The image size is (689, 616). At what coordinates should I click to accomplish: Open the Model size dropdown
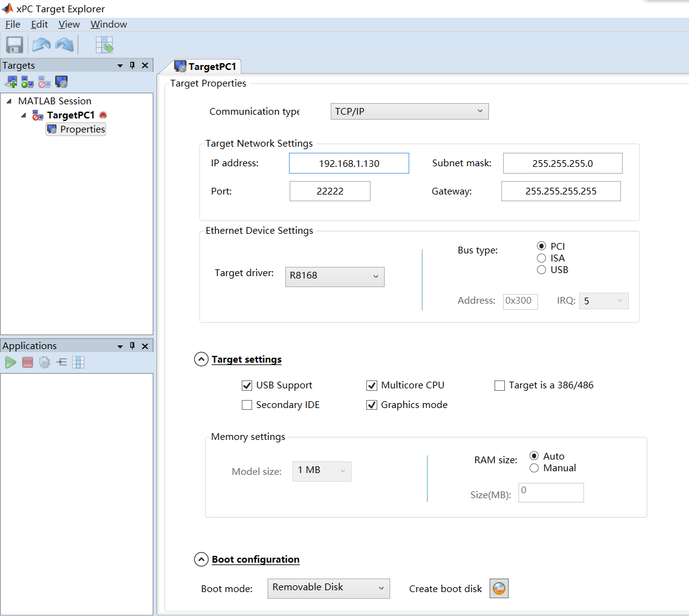pyautogui.click(x=322, y=471)
